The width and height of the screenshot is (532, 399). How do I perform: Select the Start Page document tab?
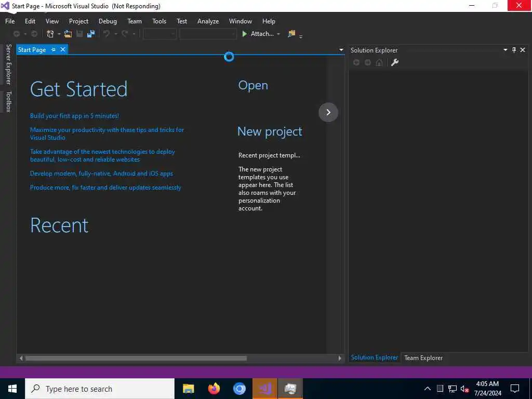pyautogui.click(x=32, y=49)
